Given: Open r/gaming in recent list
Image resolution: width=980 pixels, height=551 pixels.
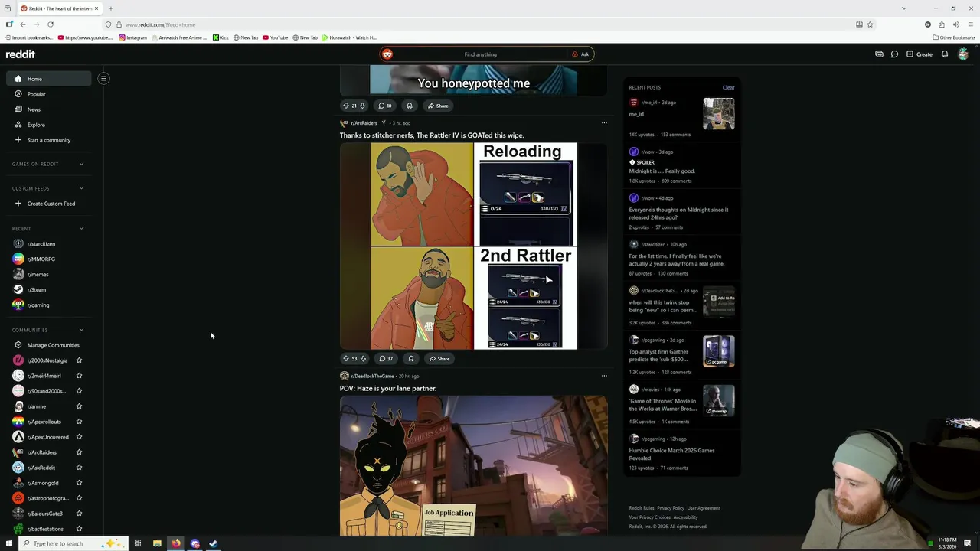Looking at the screenshot, I should pyautogui.click(x=49, y=305).
